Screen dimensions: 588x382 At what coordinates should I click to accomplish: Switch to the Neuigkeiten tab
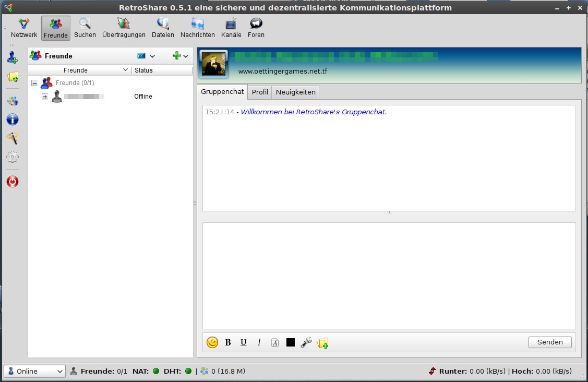295,92
